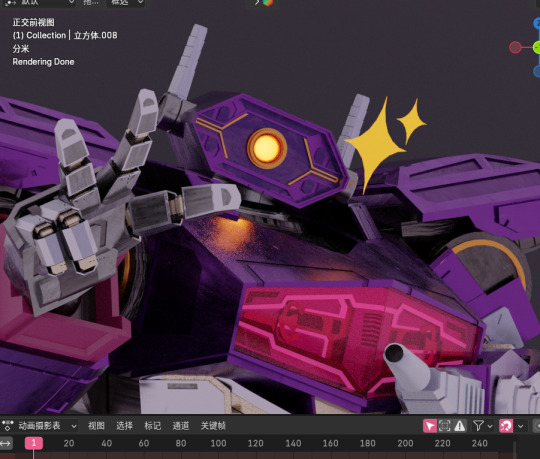Click the (1) Collection | 立方体.008 label
This screenshot has height=459, width=540.
pyautogui.click(x=65, y=35)
